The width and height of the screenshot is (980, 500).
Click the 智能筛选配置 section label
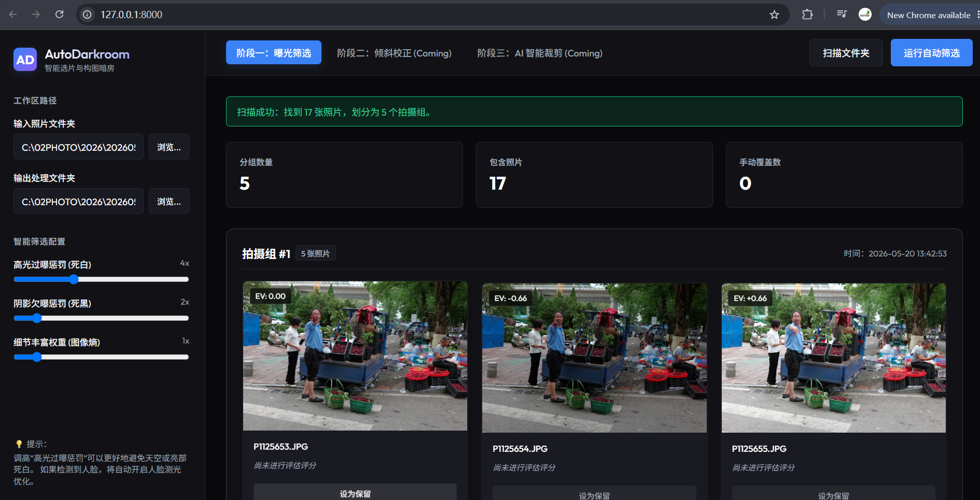click(x=39, y=241)
